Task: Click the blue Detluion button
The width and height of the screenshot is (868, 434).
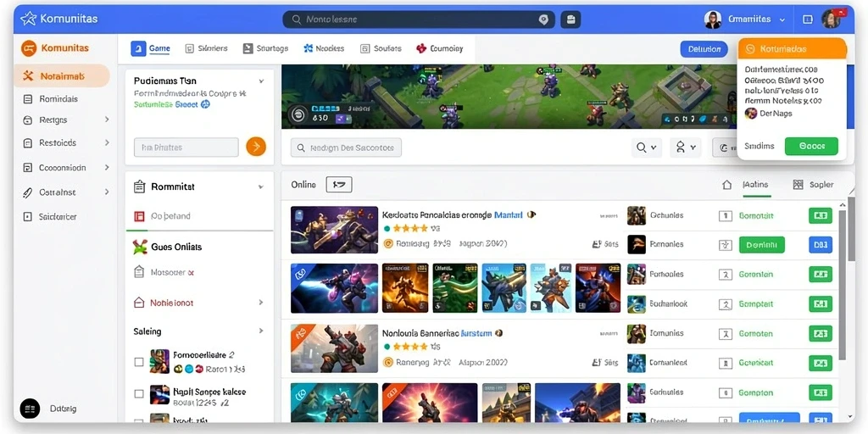Action: pyautogui.click(x=704, y=48)
